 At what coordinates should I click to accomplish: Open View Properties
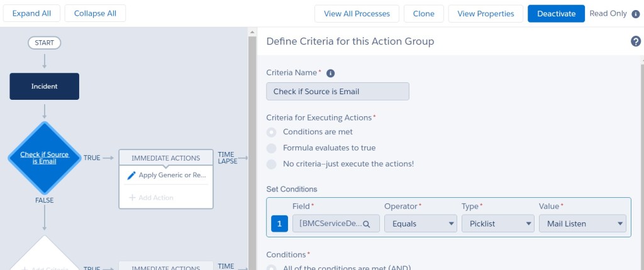486,14
